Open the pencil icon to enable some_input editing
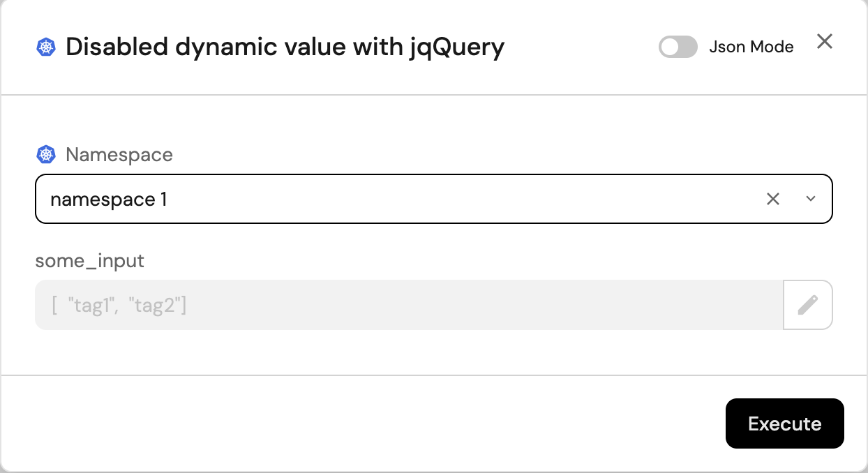Screen dimensions: 868x473 point(807,305)
